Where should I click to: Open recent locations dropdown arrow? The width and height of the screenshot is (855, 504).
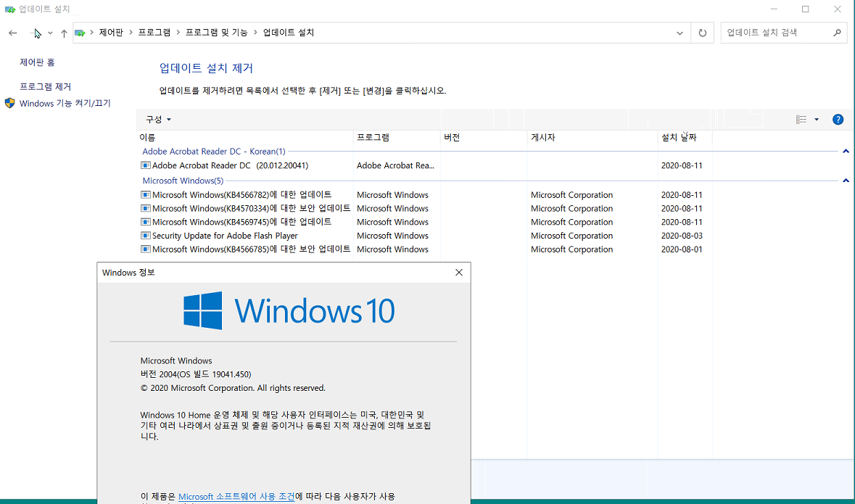tap(50, 33)
